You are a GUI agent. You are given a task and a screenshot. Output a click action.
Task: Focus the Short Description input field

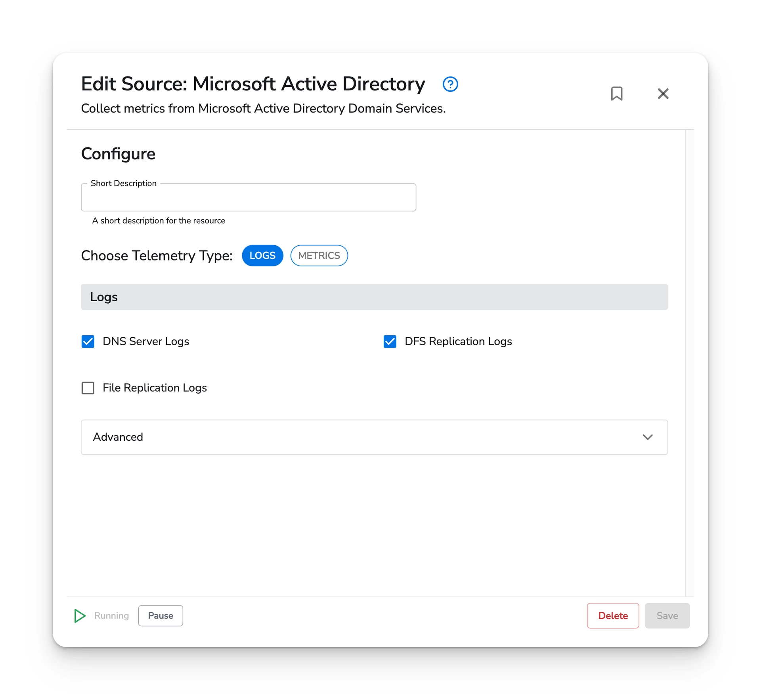click(x=248, y=198)
